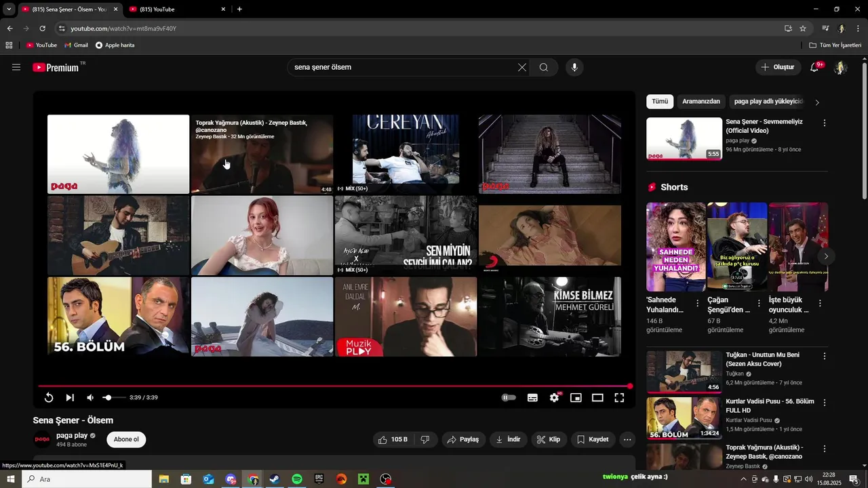The image size is (868, 488).
Task: Open the notifications bell
Action: pyautogui.click(x=815, y=67)
